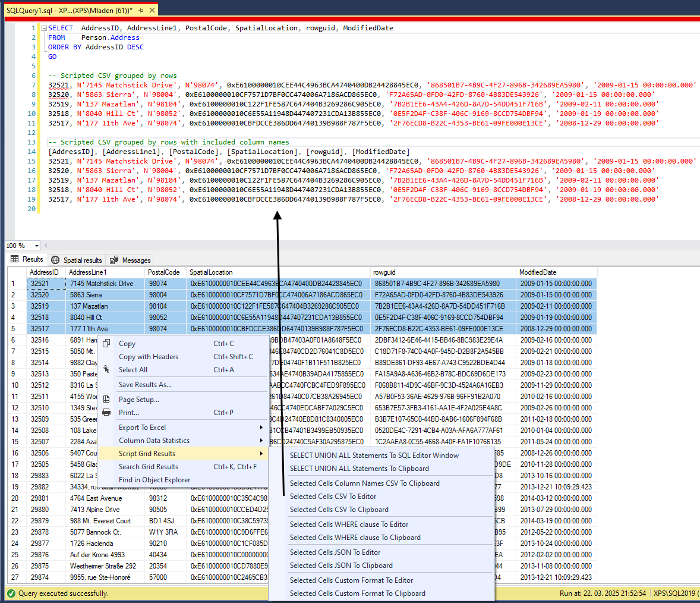Click the ModifiedDate cell '2013-12-21 10:09:29.423' in row 19
The height and width of the screenshot is (603, 700).
pyautogui.click(x=556, y=487)
